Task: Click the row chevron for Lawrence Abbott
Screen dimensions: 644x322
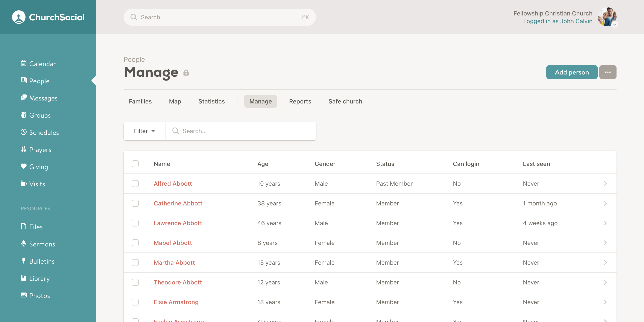Action: [605, 223]
